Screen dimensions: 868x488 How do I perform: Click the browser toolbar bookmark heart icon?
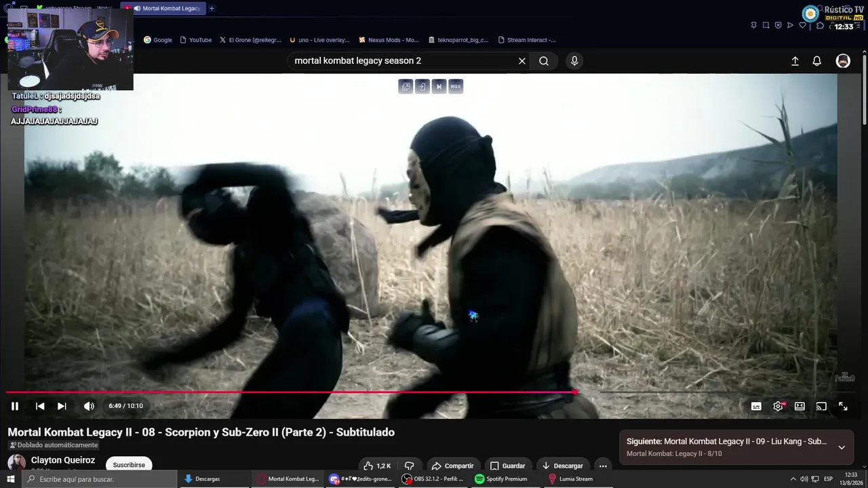pos(802,25)
